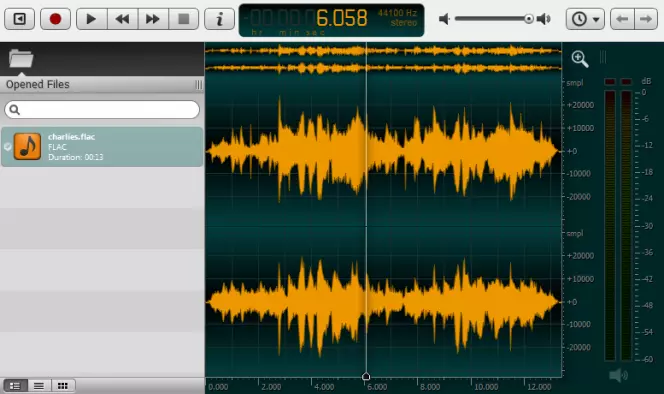The image size is (664, 394).
Task: Mute using the low-volume speaker icon
Action: click(x=444, y=19)
